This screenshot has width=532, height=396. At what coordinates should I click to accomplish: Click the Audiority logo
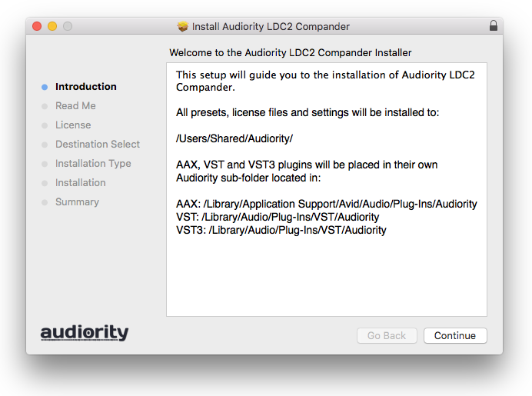(x=85, y=333)
